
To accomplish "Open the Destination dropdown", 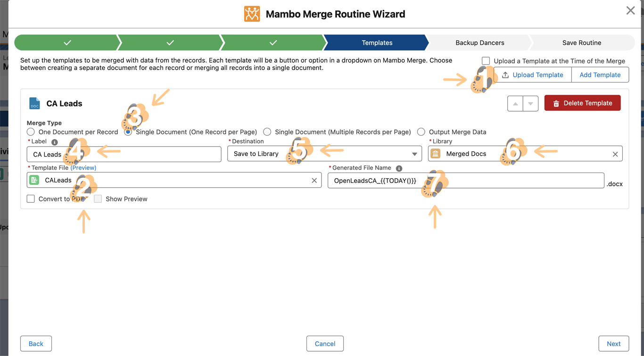I will (x=324, y=154).
